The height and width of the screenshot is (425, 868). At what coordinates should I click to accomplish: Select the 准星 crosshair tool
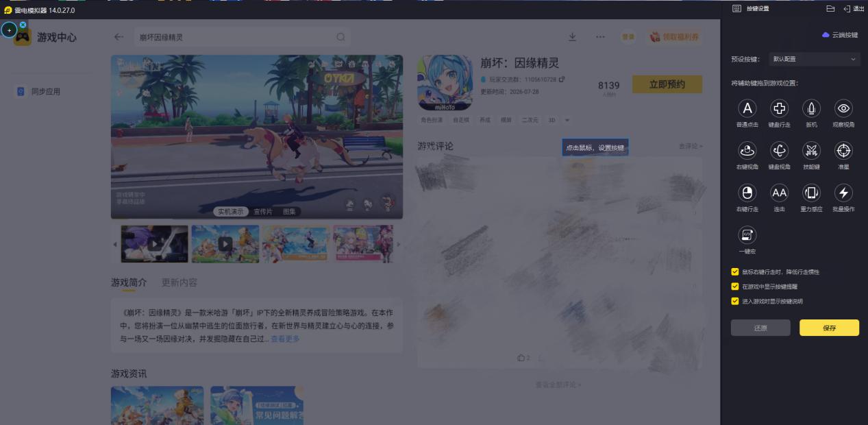[x=843, y=150]
